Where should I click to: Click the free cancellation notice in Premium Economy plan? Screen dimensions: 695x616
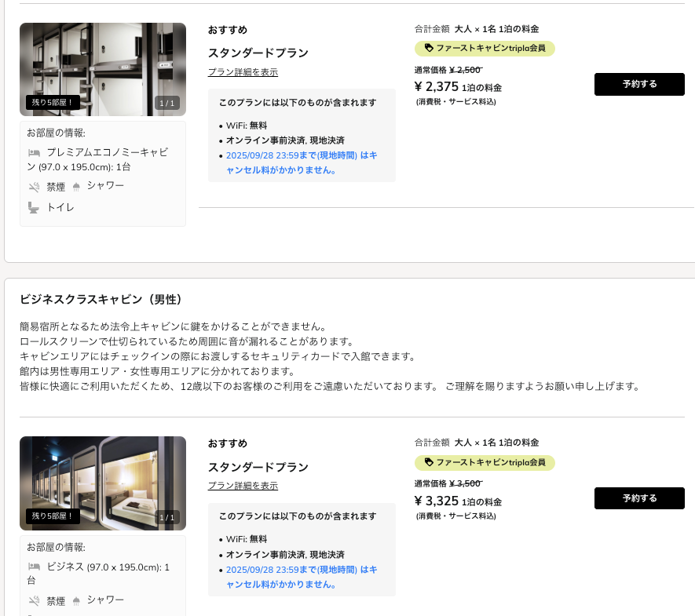[302, 162]
